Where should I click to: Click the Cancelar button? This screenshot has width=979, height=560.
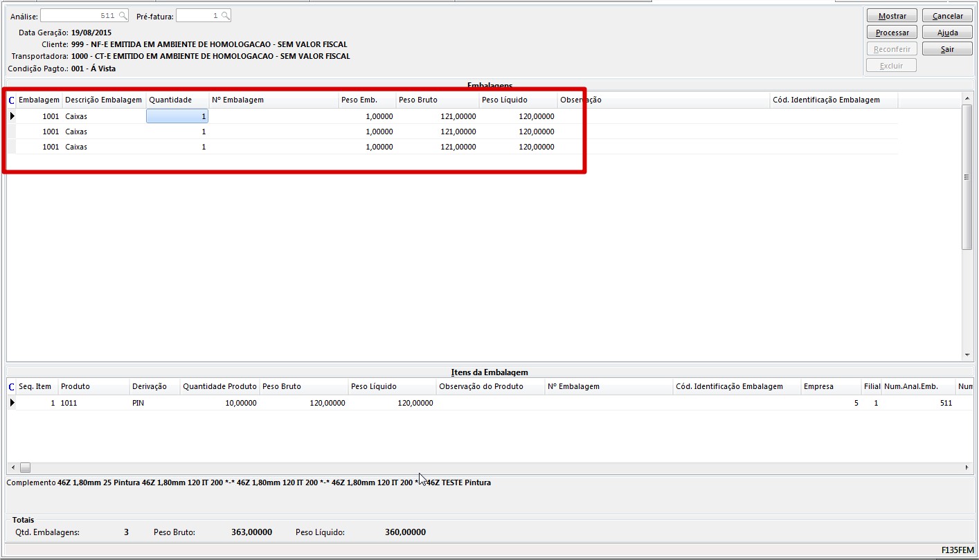click(947, 16)
